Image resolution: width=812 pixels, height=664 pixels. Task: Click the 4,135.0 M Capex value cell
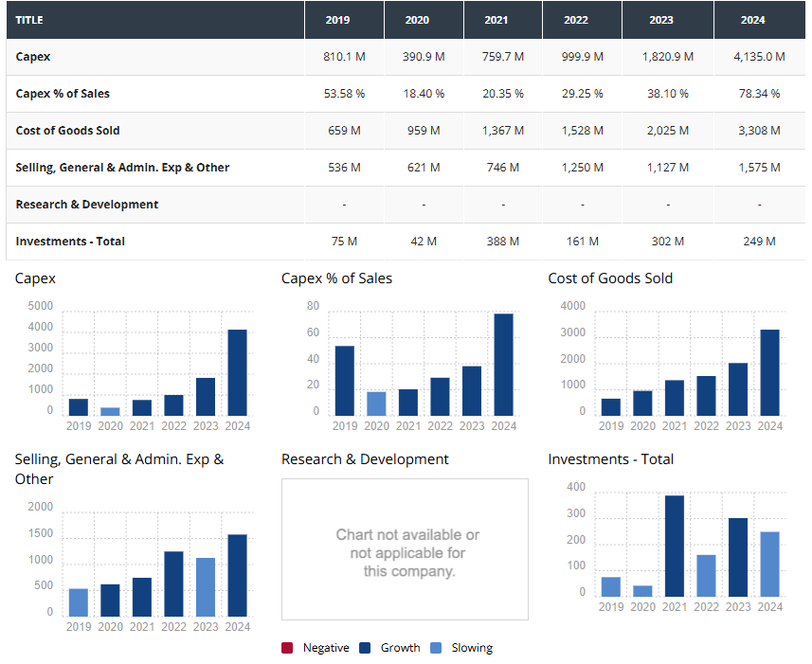pyautogui.click(x=759, y=57)
